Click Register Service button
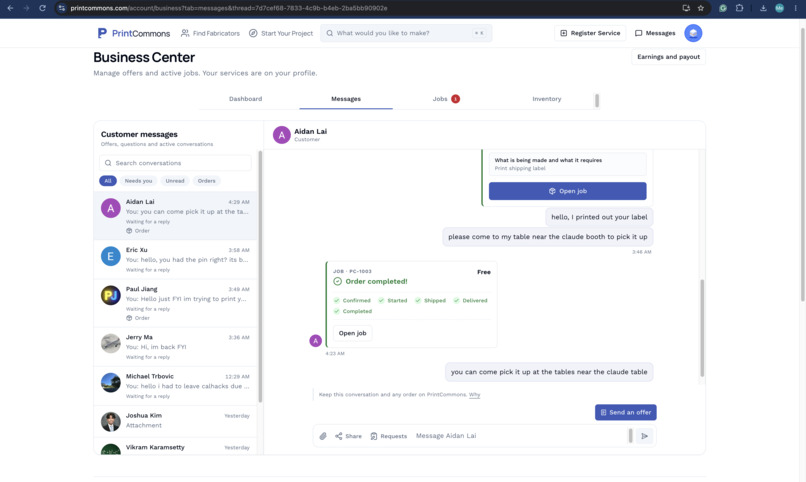Viewport: 806px width, 482px height. pyautogui.click(x=590, y=33)
